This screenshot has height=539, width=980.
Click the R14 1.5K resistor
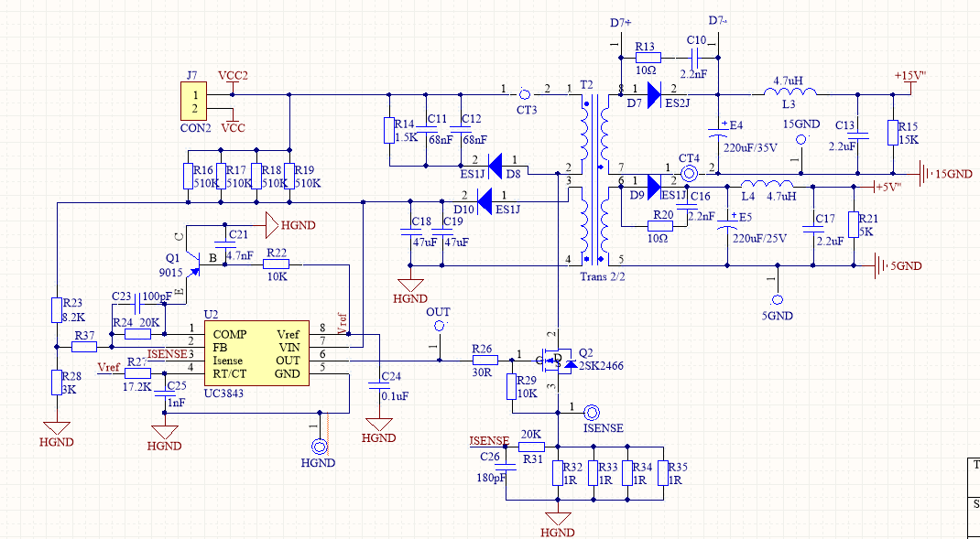tap(389, 130)
